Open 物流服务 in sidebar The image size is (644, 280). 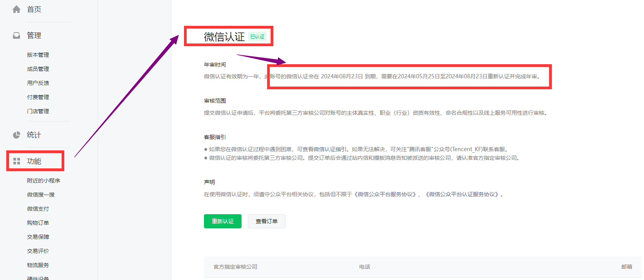[38, 265]
